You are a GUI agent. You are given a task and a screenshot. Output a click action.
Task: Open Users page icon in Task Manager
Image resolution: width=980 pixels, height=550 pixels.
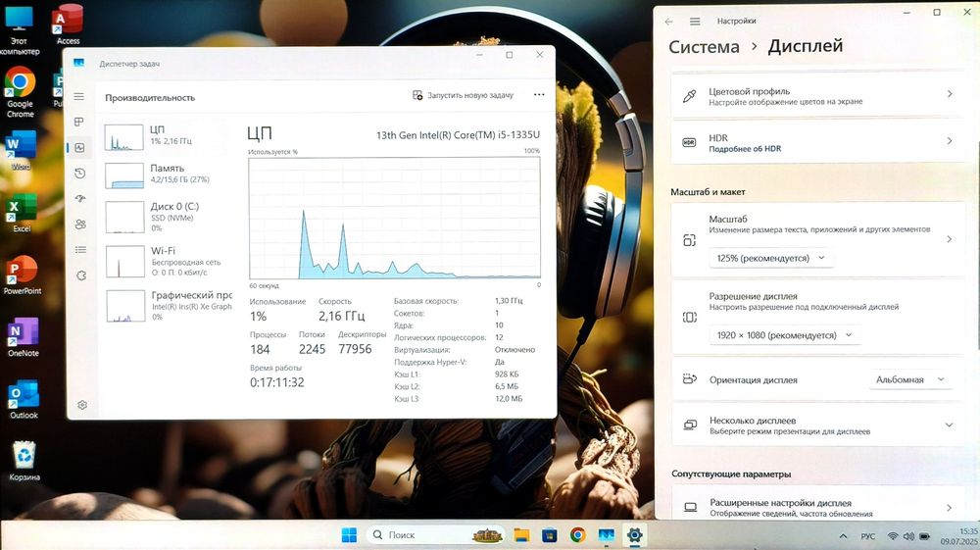click(80, 225)
